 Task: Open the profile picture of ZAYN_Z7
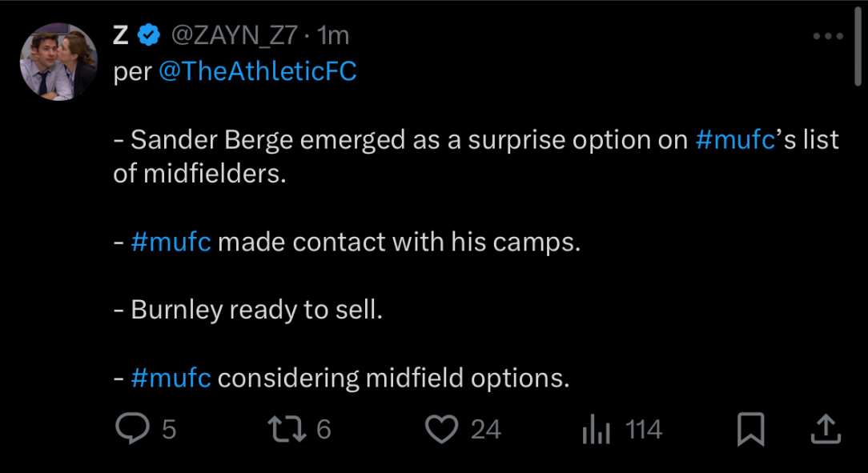tap(58, 62)
